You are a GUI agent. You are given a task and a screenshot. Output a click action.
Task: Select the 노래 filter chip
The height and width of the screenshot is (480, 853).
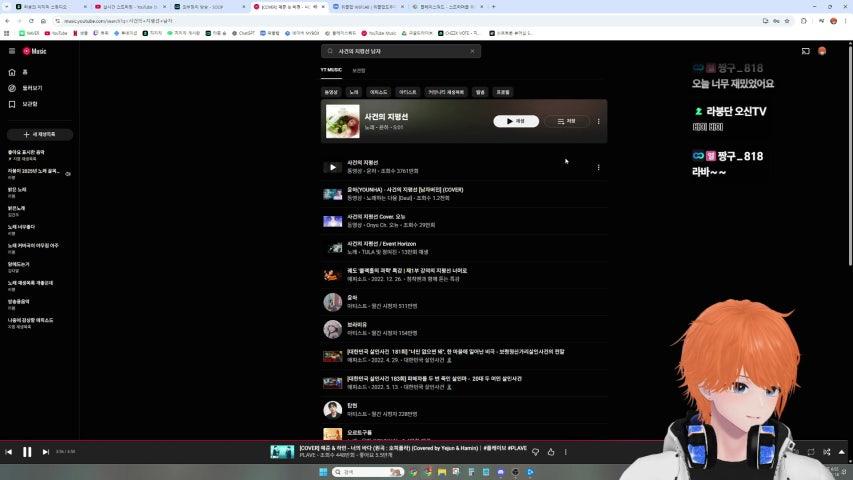353,92
